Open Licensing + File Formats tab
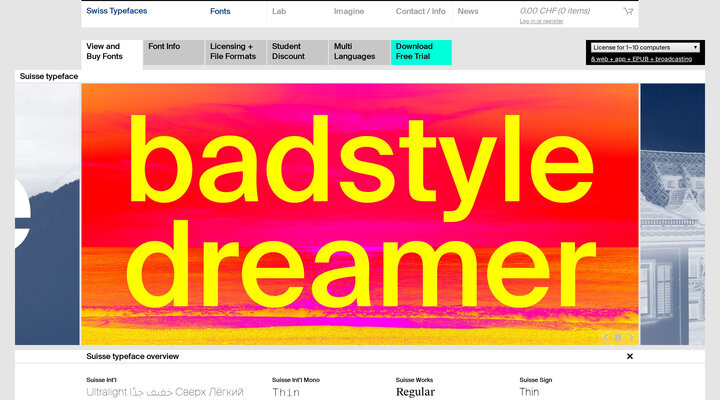Screen dimensions: 720x400 click(236, 52)
